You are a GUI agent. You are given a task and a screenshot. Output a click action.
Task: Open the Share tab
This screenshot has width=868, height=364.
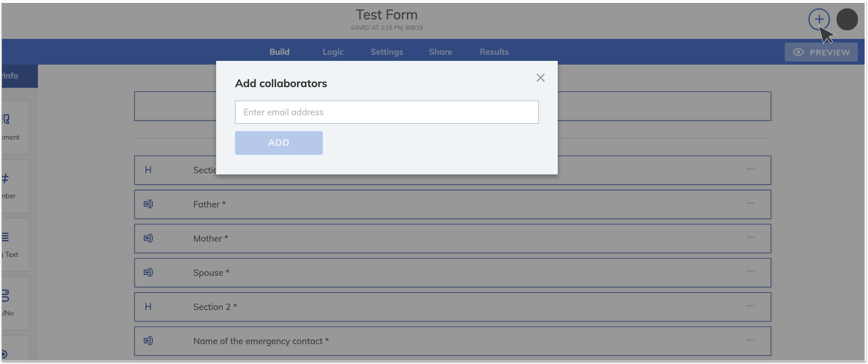point(440,52)
